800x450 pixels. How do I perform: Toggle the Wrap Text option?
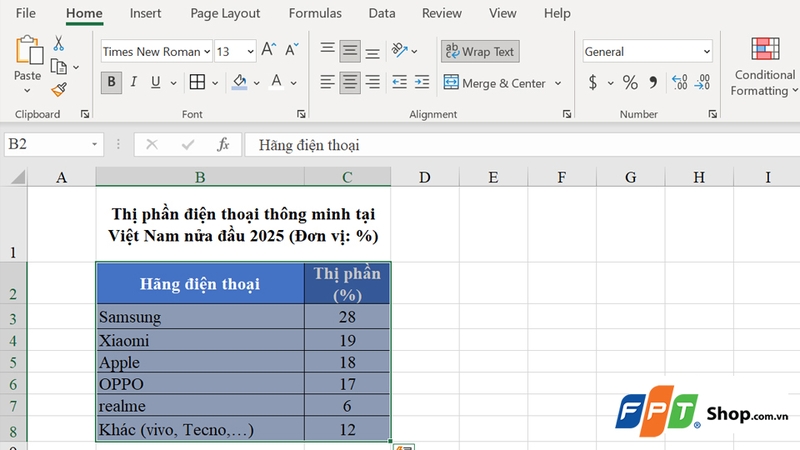click(x=480, y=52)
